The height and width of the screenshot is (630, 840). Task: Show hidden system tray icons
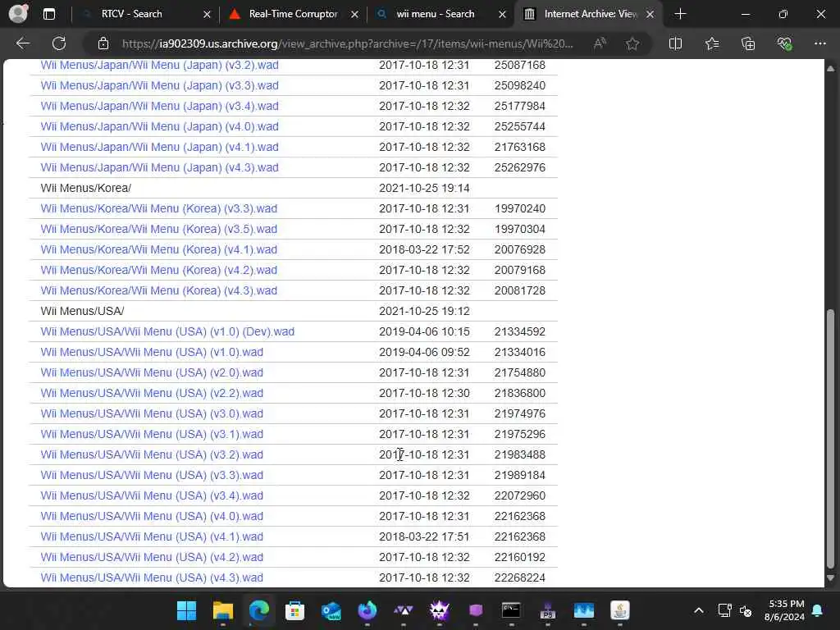[699, 610]
